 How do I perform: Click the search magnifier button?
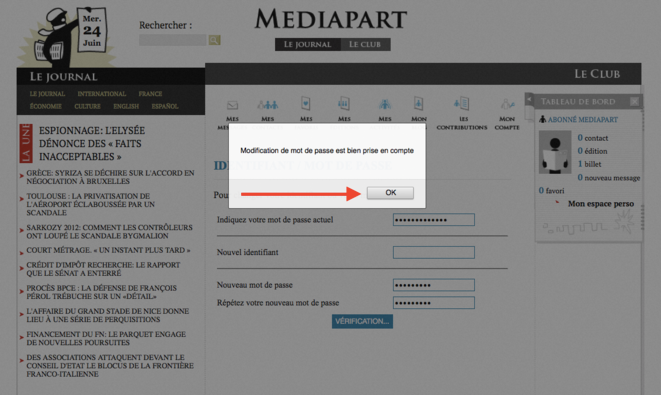tap(214, 40)
